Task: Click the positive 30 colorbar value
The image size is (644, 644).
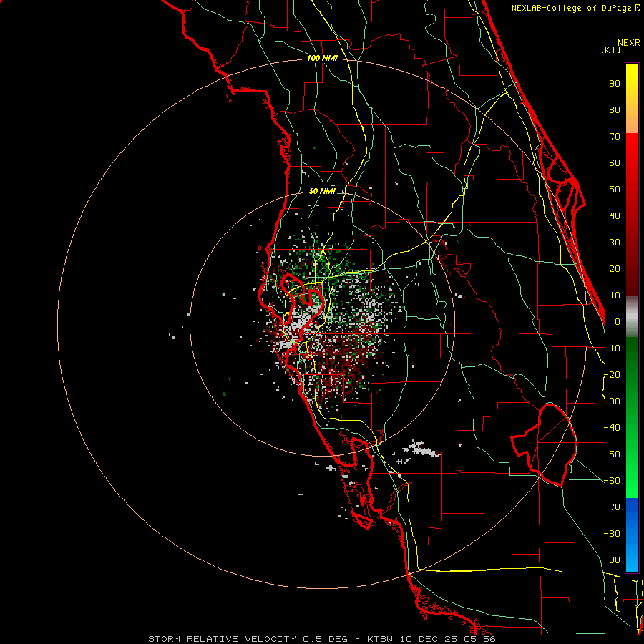Action: tap(615, 243)
